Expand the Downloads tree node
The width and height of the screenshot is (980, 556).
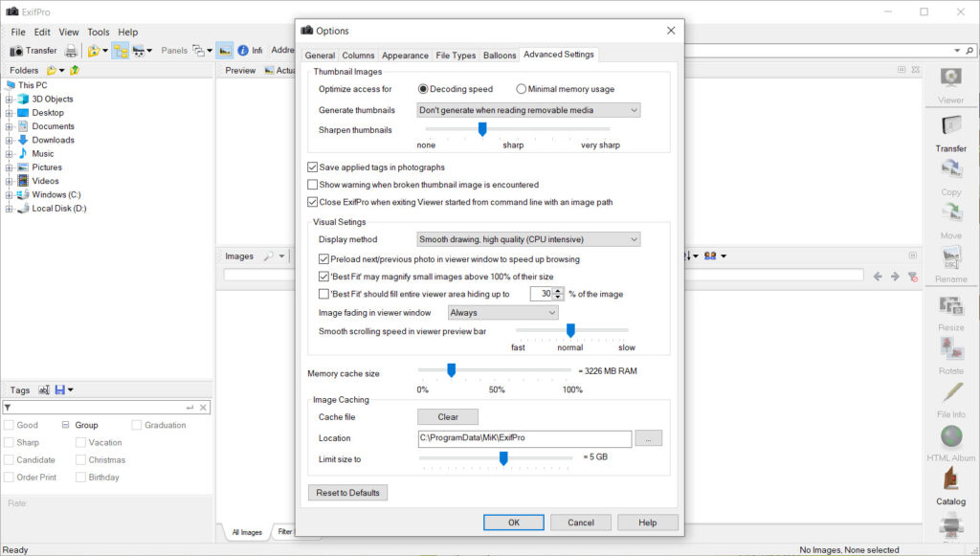9,141
